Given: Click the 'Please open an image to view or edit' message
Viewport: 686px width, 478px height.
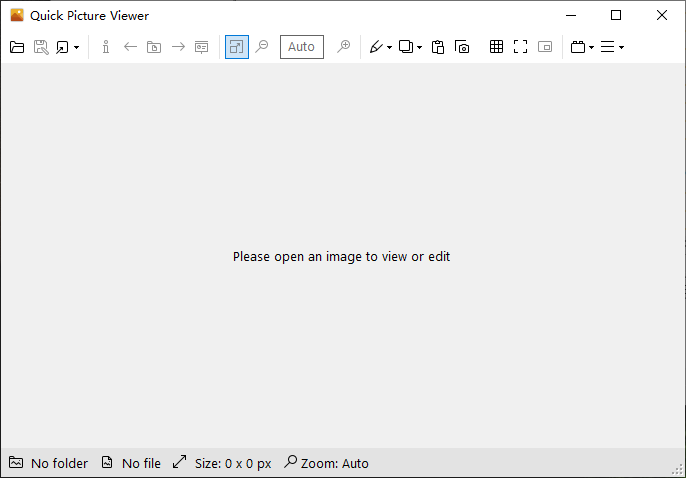Looking at the screenshot, I should [x=341, y=256].
